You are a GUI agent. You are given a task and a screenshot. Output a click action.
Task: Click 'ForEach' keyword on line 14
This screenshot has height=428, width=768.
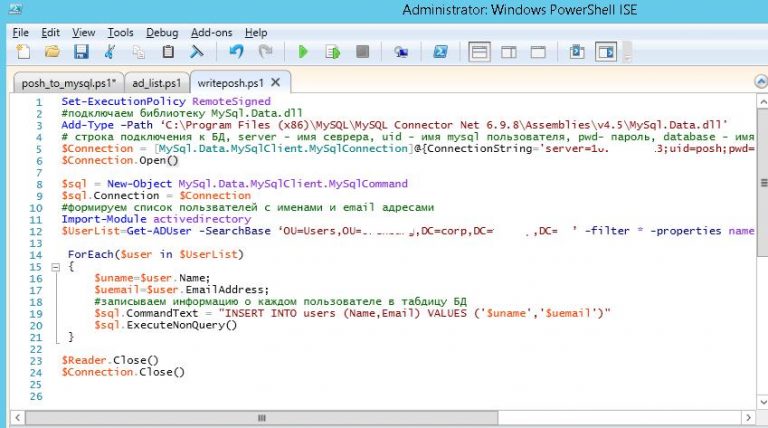91,254
